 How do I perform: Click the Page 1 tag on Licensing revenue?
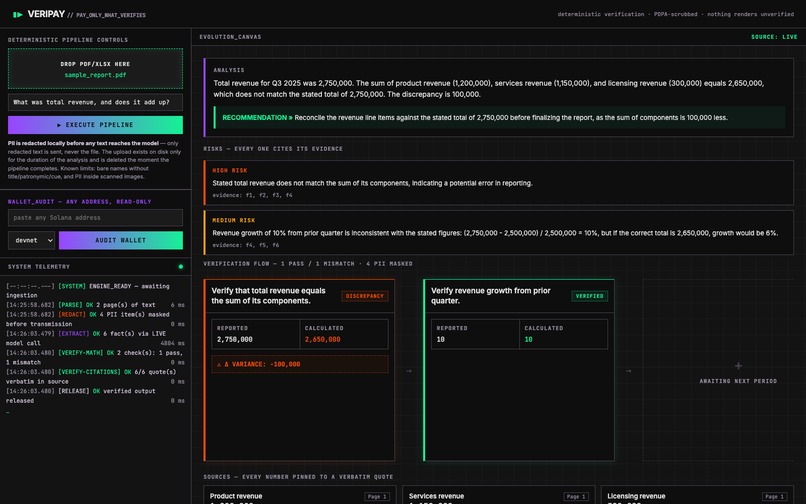775,496
